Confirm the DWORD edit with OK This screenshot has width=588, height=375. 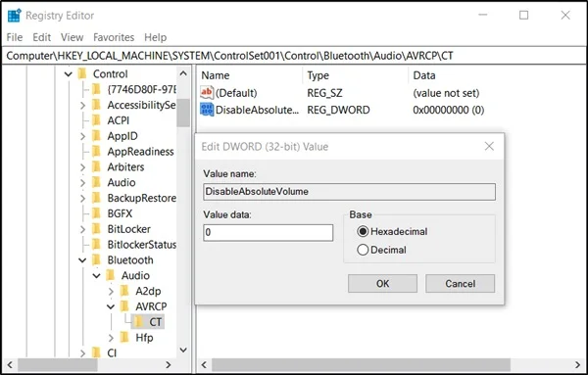tap(382, 284)
